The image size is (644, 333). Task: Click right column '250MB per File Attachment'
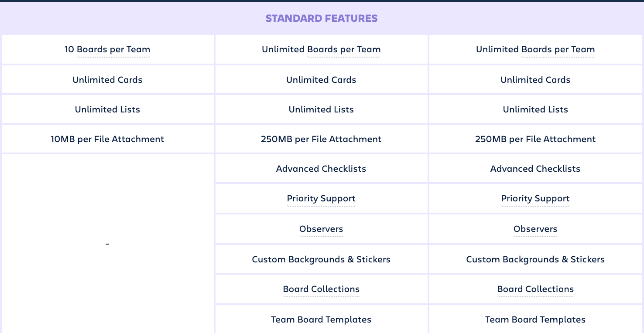coord(535,139)
